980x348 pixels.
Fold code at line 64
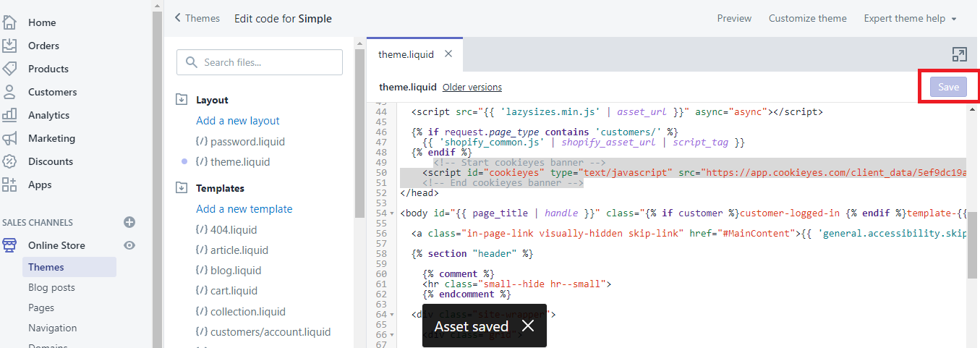[x=391, y=315]
